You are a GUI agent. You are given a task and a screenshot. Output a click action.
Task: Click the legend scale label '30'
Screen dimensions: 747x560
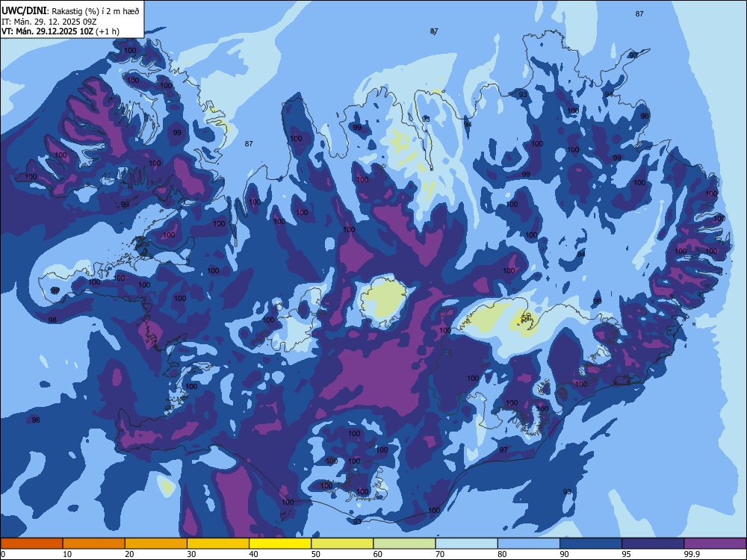point(191,554)
